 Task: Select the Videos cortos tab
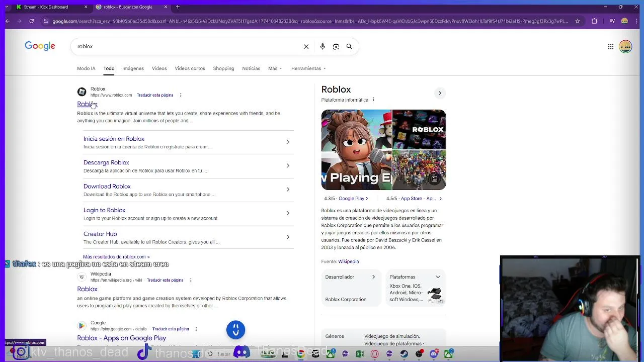(x=190, y=68)
